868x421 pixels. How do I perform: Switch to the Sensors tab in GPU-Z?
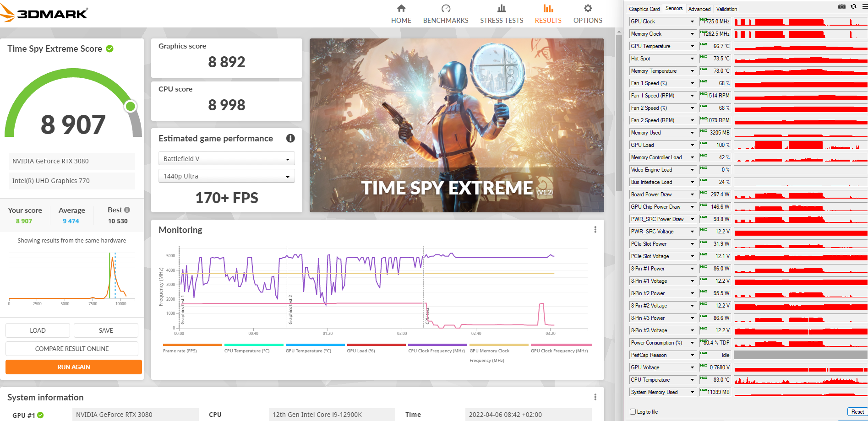coord(674,8)
